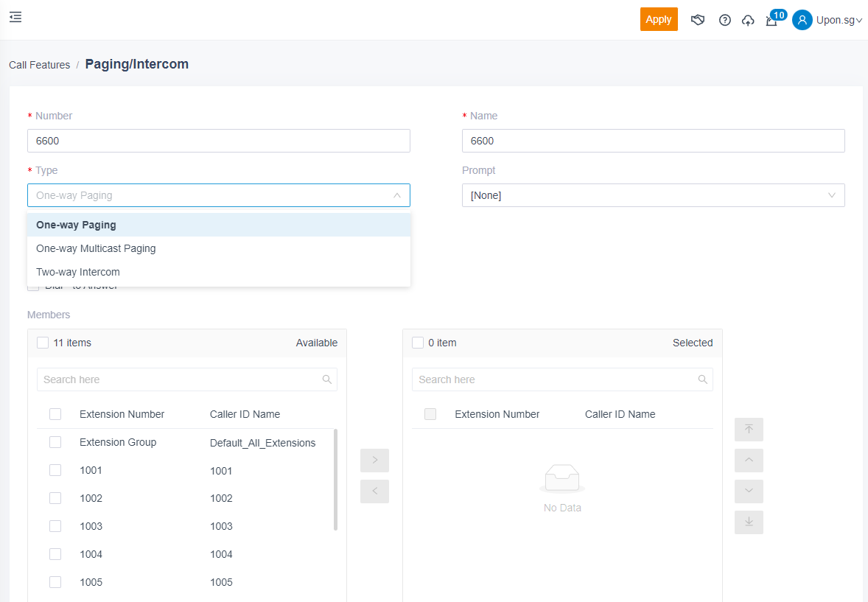
Task: Collapse the sidebar menu icon
Action: coord(15,17)
